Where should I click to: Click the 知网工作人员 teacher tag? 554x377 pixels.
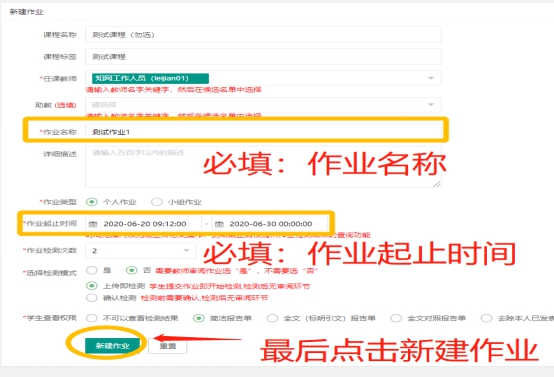point(151,78)
